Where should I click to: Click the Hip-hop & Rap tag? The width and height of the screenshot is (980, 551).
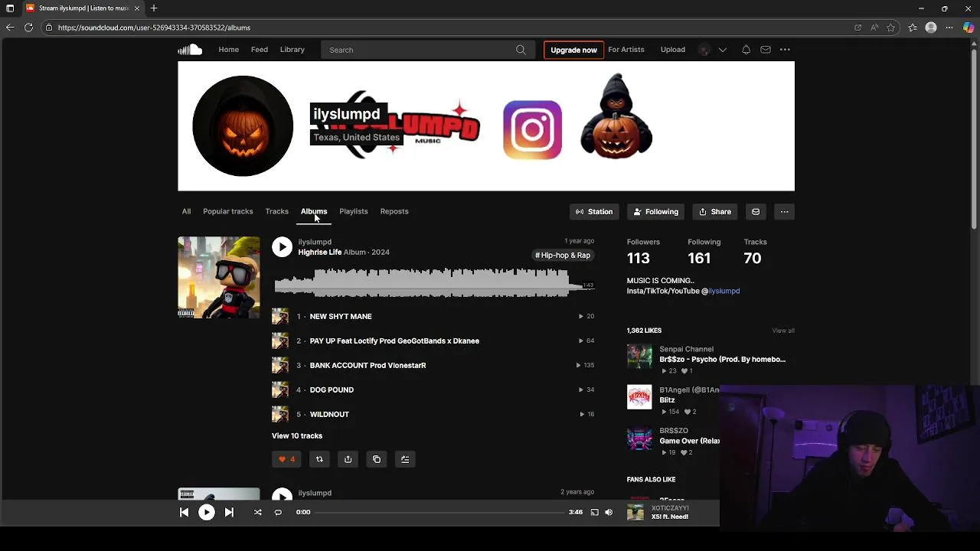click(x=563, y=255)
